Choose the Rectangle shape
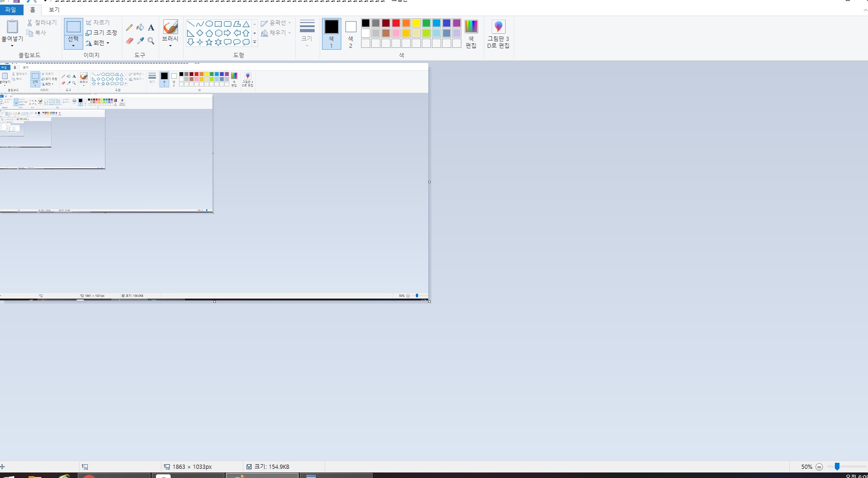Image resolution: width=868 pixels, height=478 pixels. tap(218, 24)
